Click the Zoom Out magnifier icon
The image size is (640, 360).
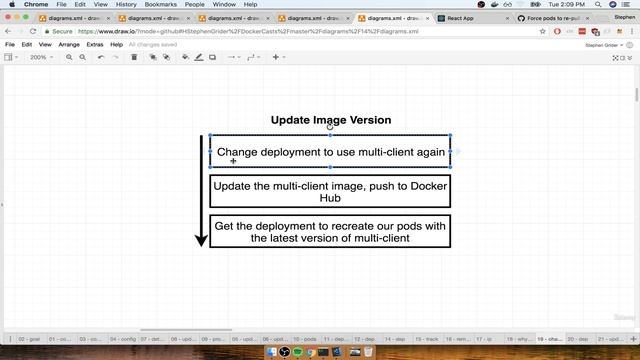(82, 57)
